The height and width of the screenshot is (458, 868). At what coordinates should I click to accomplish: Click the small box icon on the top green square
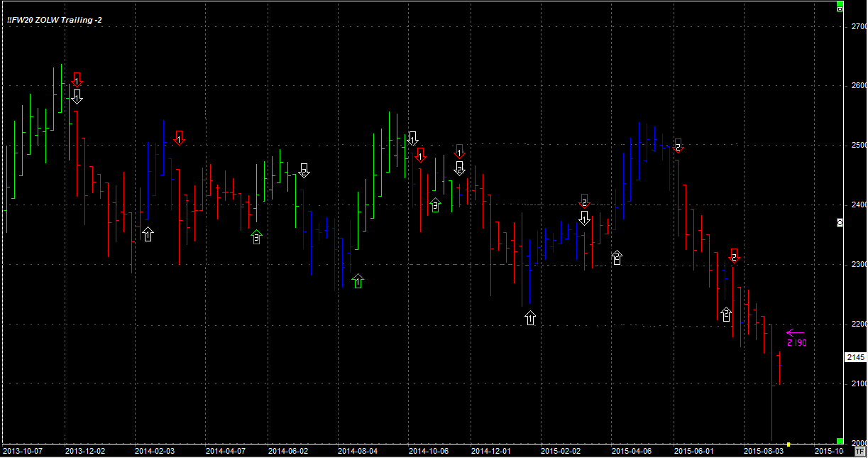840,8
